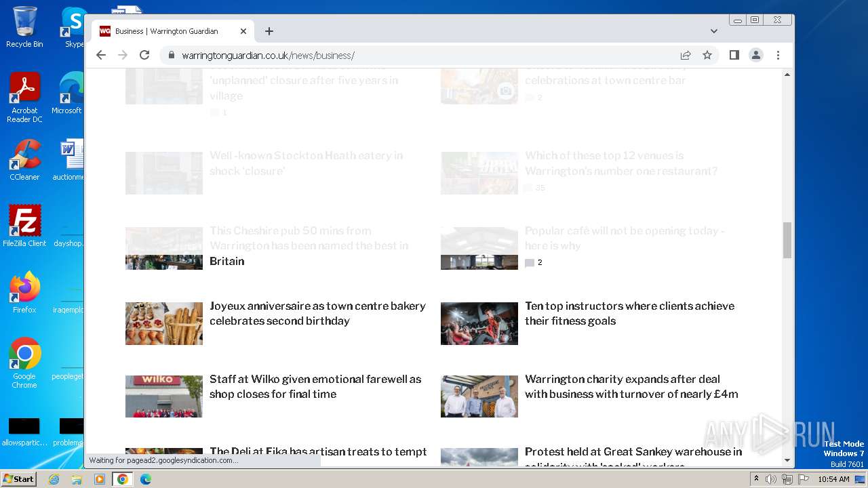Open the media player taskbar icon
Screen dimensions: 868x488
(x=100, y=479)
